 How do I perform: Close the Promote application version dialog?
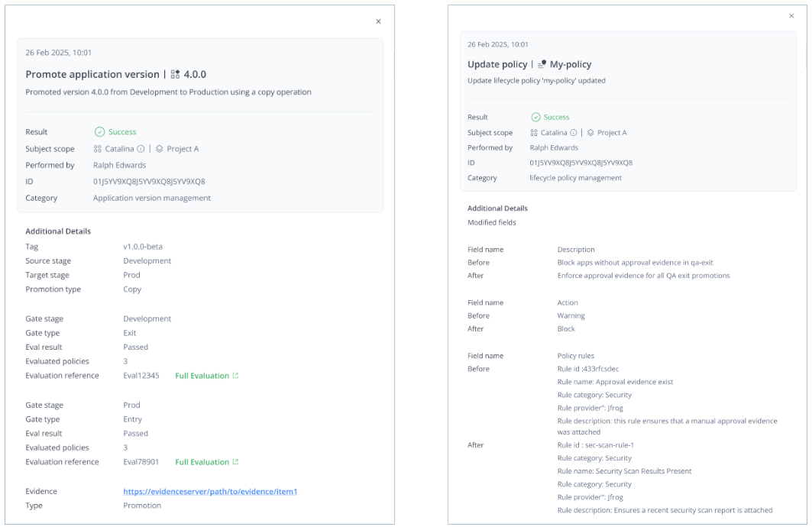pyautogui.click(x=378, y=21)
